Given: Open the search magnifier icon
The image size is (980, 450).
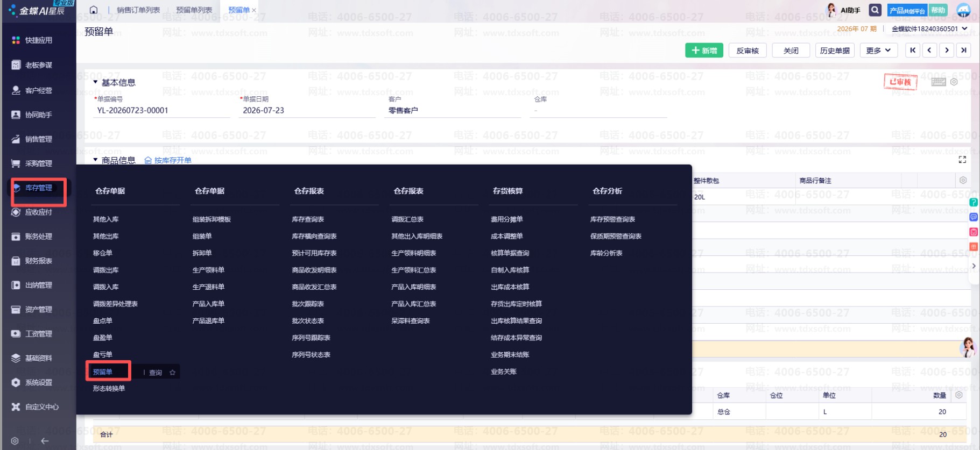Looking at the screenshot, I should (x=876, y=10).
